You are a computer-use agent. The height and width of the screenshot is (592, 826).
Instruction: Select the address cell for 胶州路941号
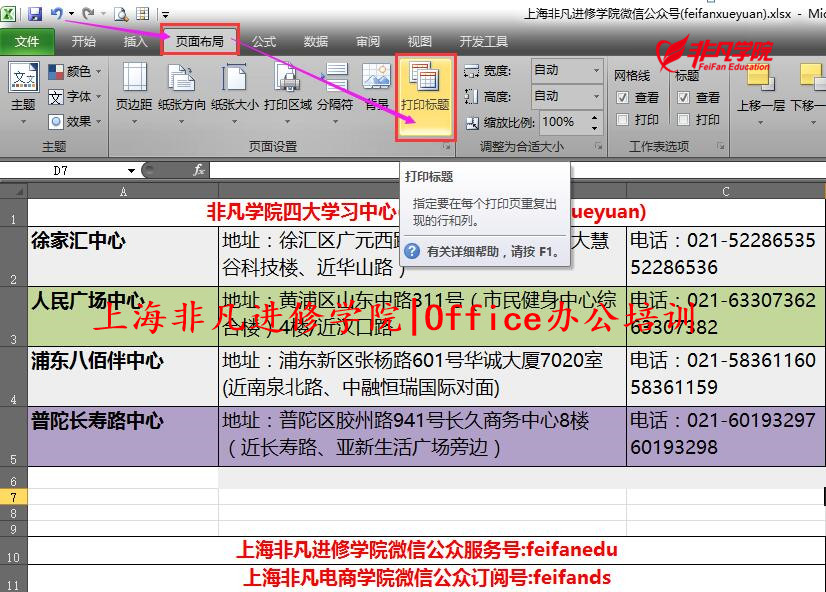pos(422,437)
